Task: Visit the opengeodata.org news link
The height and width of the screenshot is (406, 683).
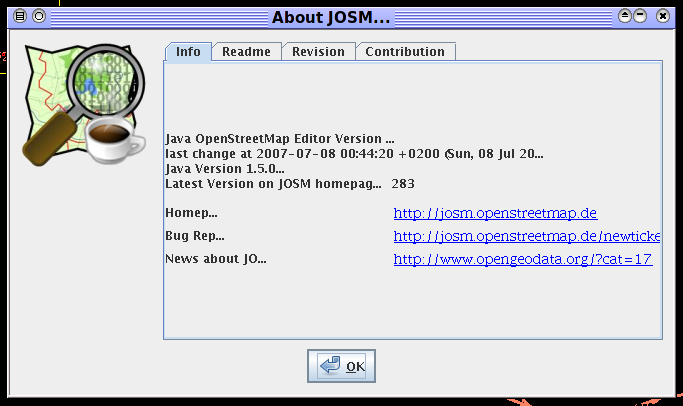Action: (523, 259)
